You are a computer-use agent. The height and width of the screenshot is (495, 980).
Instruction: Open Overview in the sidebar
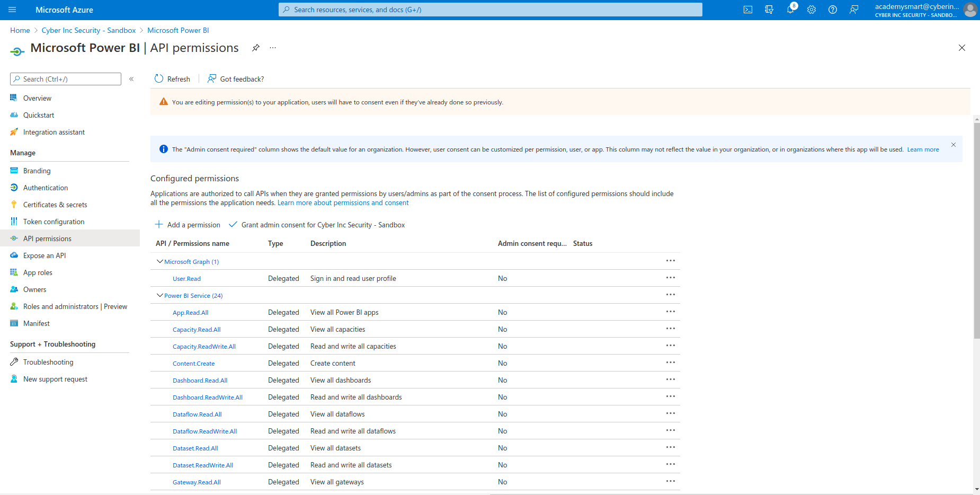pyautogui.click(x=37, y=98)
